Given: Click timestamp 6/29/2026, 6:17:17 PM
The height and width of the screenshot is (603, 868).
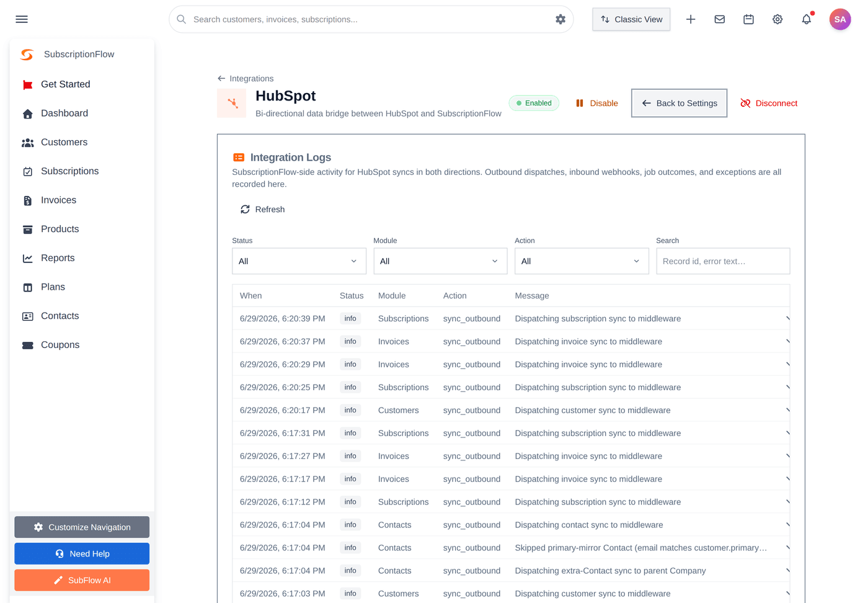Looking at the screenshot, I should (283, 479).
